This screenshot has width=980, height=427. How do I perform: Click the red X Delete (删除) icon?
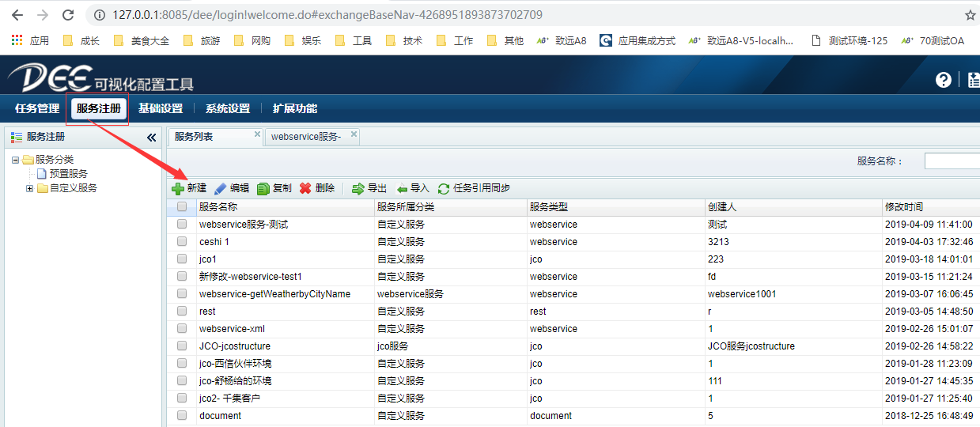[305, 189]
